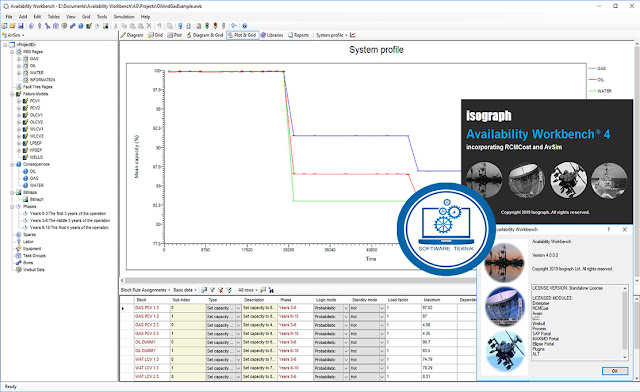Open the Tools menu
640x392 pixels.
click(102, 17)
